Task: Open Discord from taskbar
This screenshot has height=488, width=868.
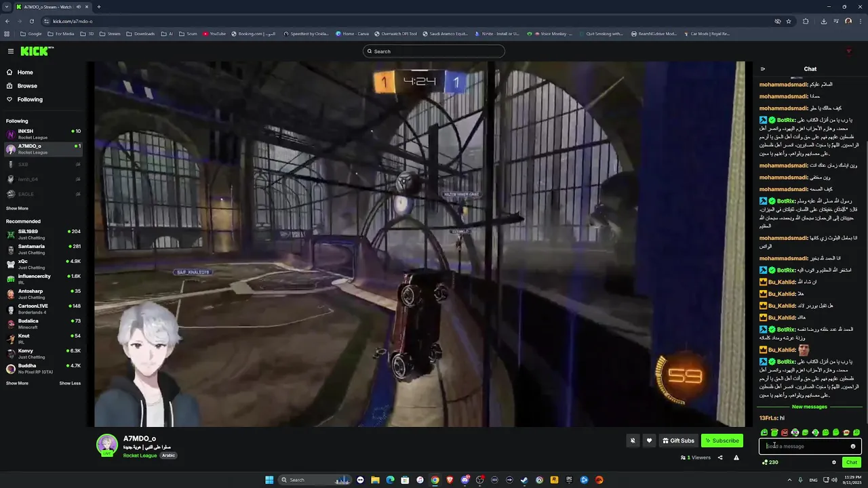Action: (465, 480)
